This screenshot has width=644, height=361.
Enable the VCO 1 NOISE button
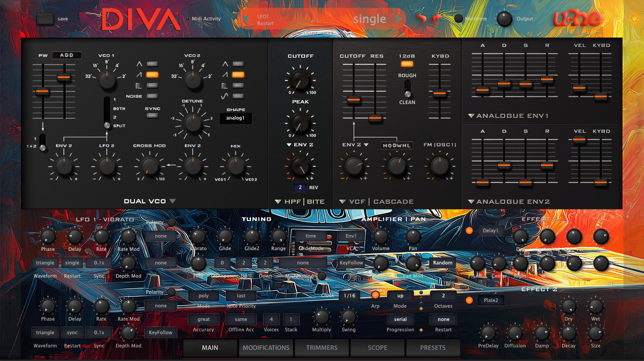(152, 96)
